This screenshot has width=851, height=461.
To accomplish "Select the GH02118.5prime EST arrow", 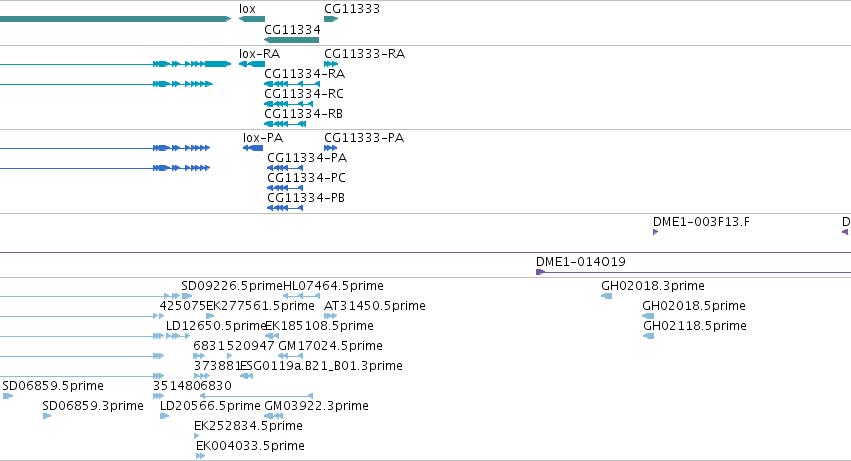I will (649, 336).
